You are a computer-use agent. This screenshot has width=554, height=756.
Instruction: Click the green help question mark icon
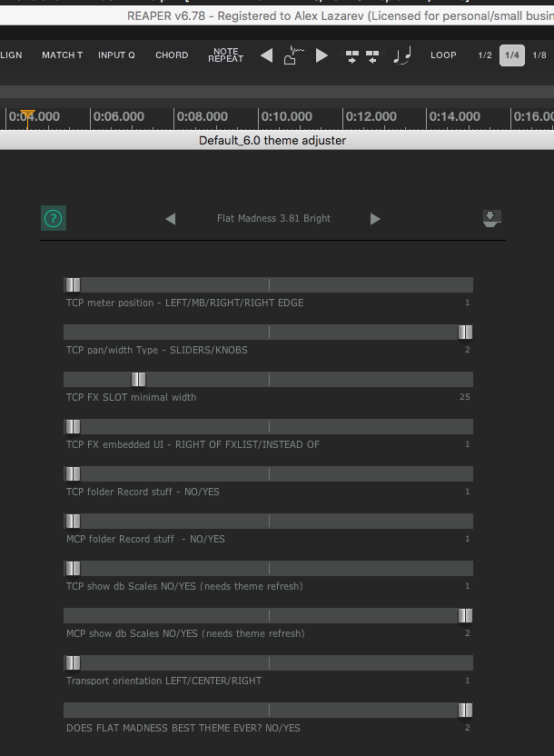click(x=54, y=218)
